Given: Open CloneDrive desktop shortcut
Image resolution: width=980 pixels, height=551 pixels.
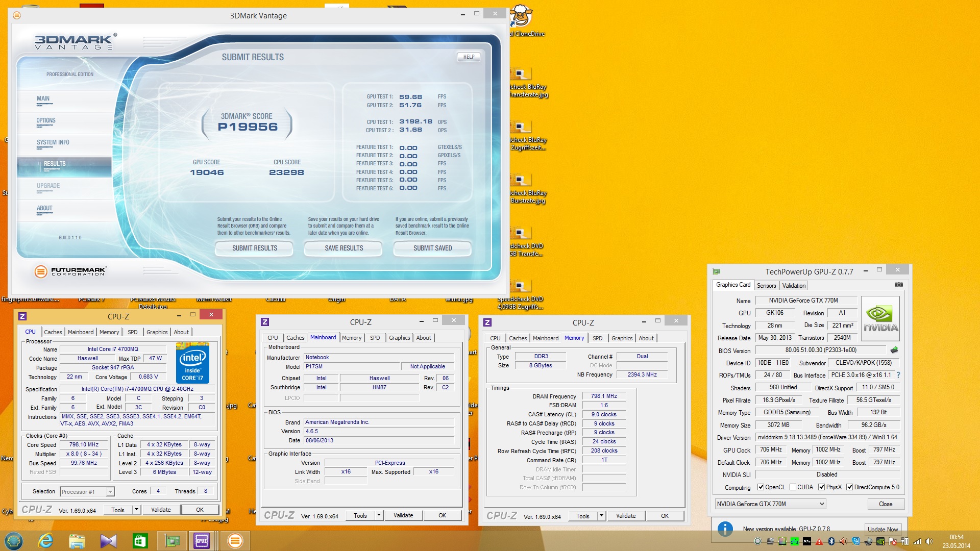Looking at the screenshot, I should point(522,20).
